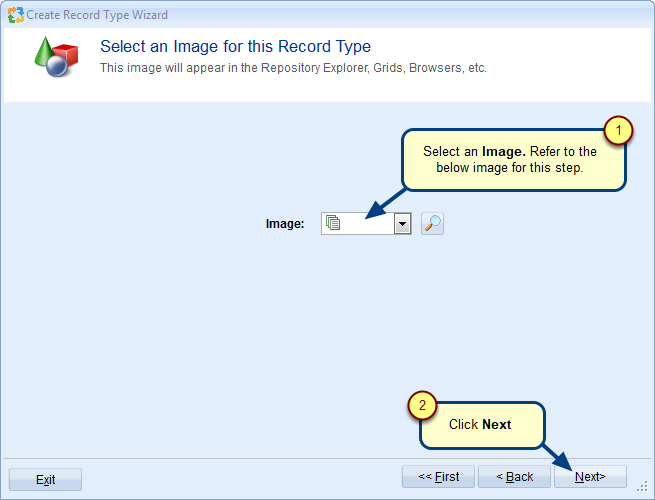The height and width of the screenshot is (500, 655).
Task: Proceed with the Next> button
Action: click(x=590, y=477)
